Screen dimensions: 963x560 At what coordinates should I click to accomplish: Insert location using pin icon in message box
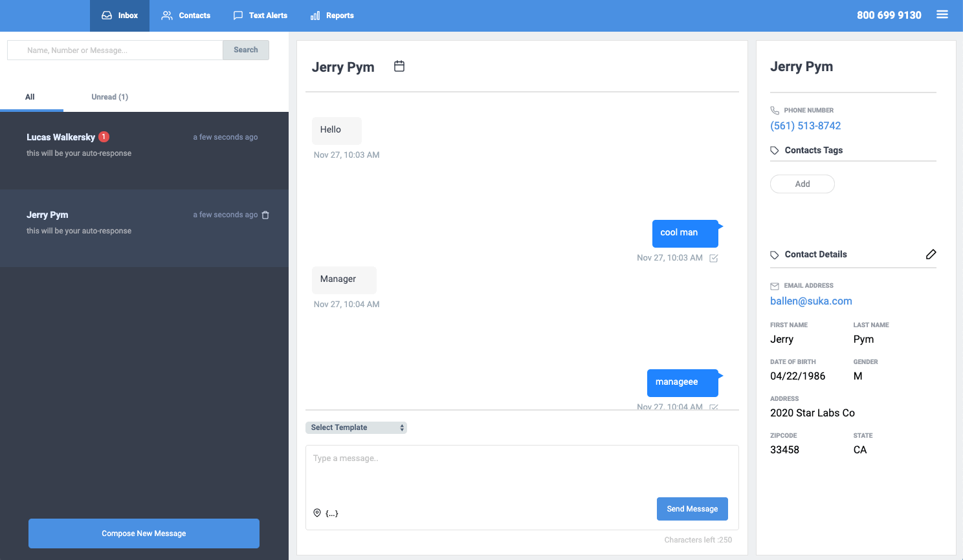317,513
